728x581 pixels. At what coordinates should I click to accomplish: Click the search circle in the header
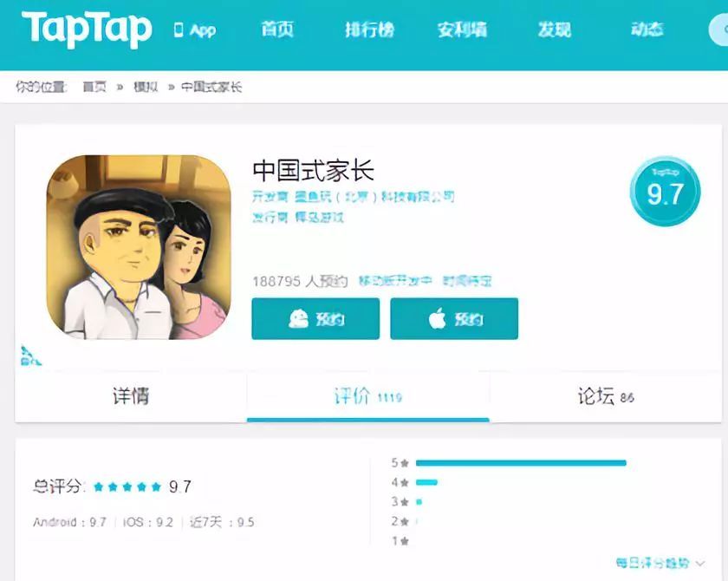718,29
